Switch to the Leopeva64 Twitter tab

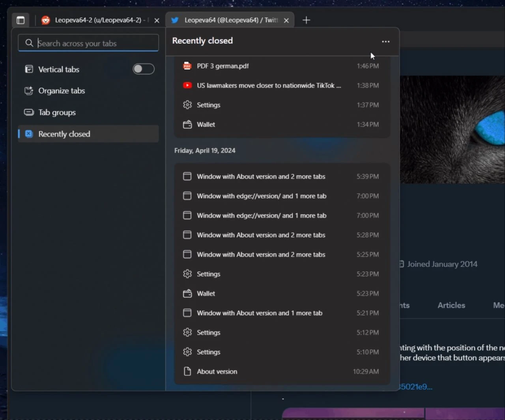tap(229, 20)
